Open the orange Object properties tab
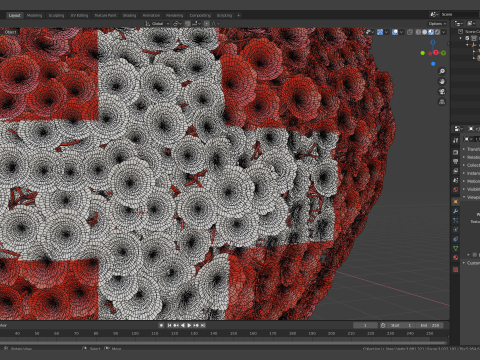Viewport: 480px width, 360px height. click(x=455, y=202)
